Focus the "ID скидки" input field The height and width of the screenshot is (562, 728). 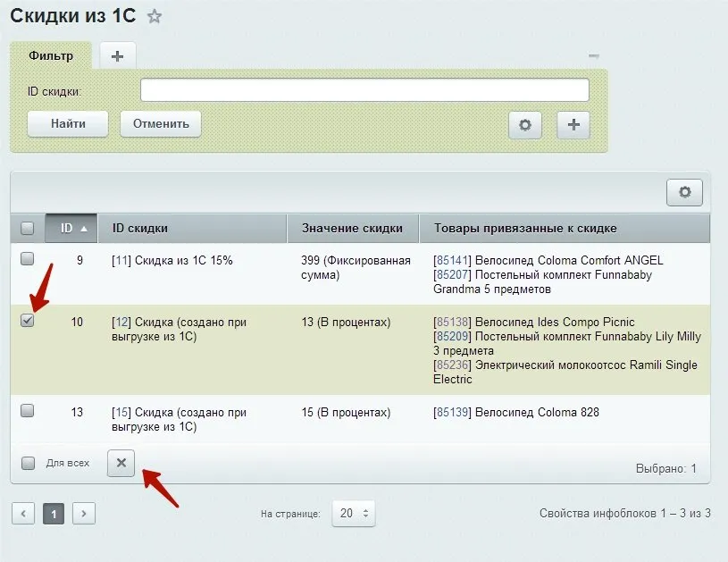point(364,90)
